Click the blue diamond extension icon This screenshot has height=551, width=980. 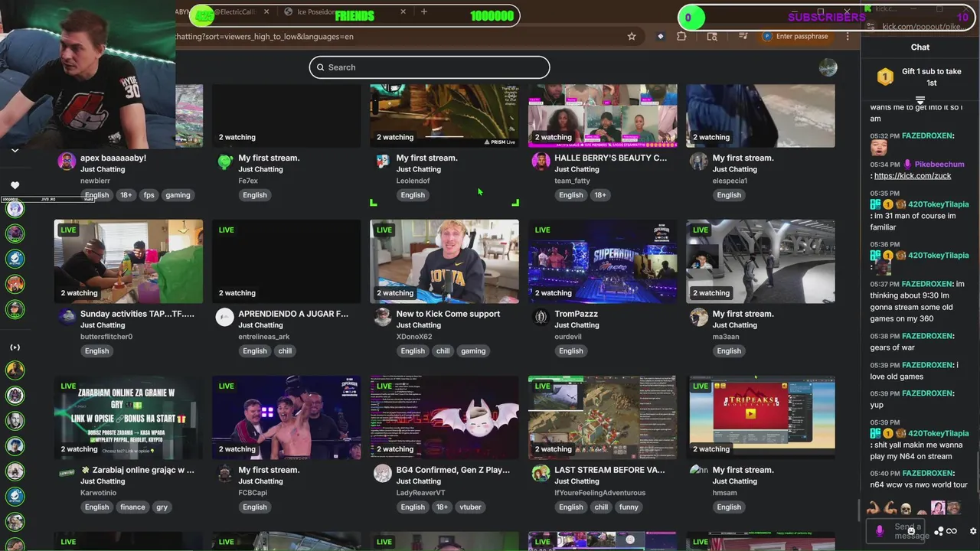(661, 36)
